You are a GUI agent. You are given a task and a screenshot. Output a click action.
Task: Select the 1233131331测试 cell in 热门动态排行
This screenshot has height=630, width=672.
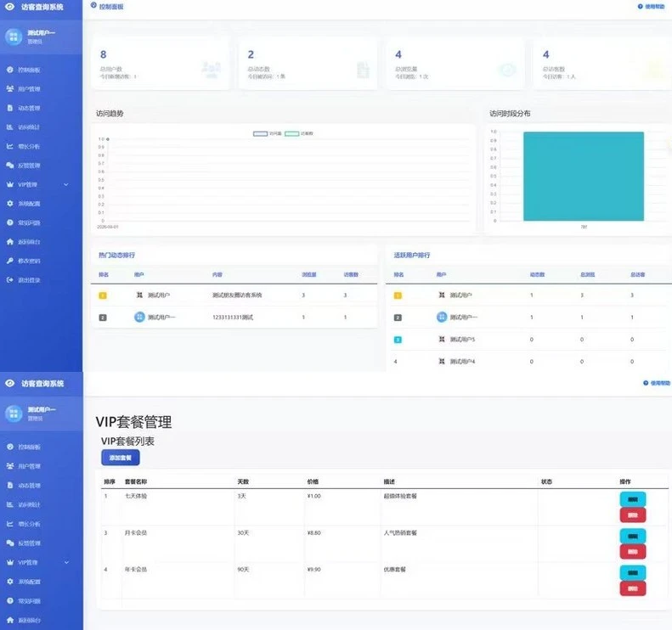click(233, 318)
